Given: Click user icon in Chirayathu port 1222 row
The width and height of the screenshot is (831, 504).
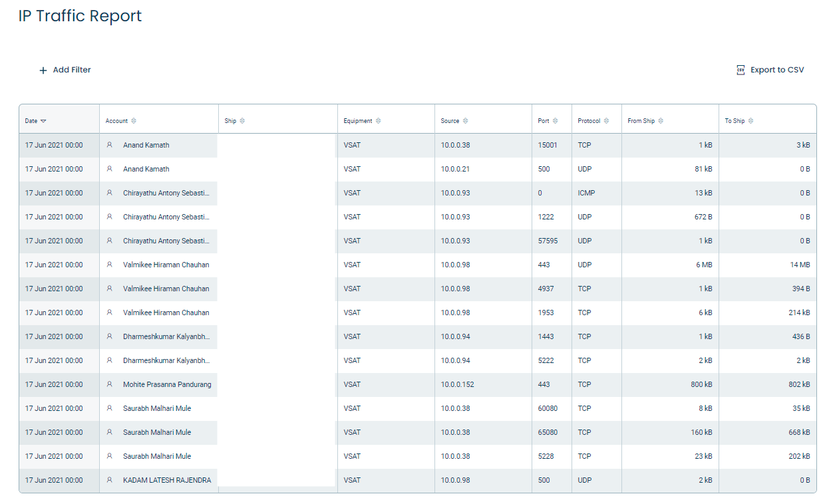Looking at the screenshot, I should (110, 217).
